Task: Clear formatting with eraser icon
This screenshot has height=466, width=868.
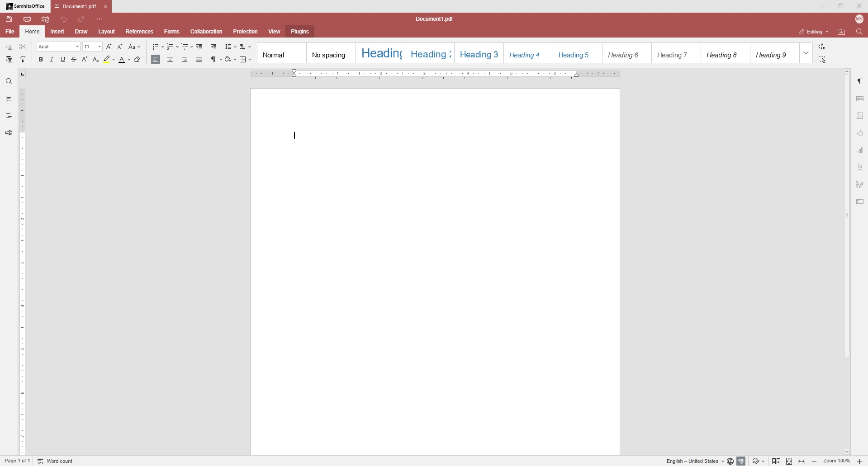Action: click(138, 60)
